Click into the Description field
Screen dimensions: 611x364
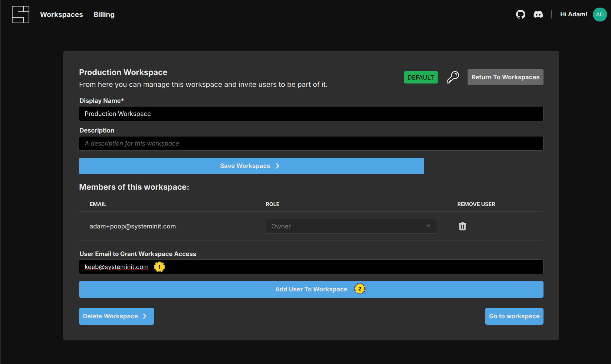tap(311, 143)
